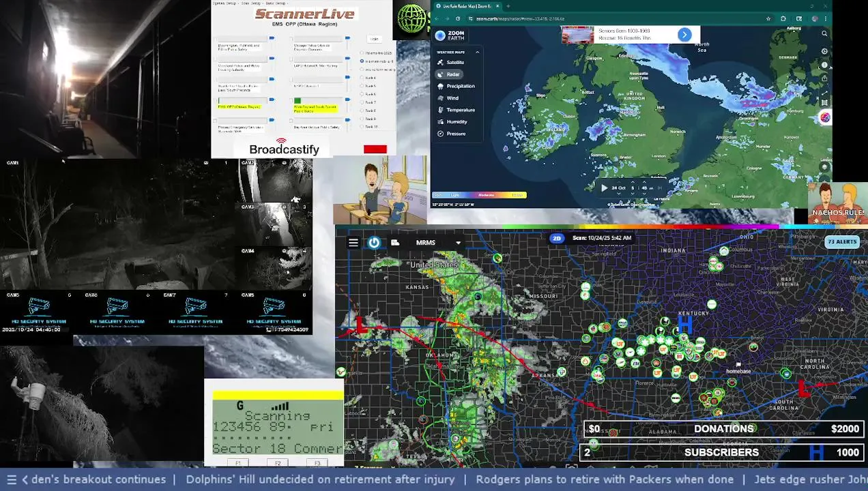Increase the minutes with the up arrow
Image resolution: width=868 pixels, height=491 pixels.
(644, 181)
